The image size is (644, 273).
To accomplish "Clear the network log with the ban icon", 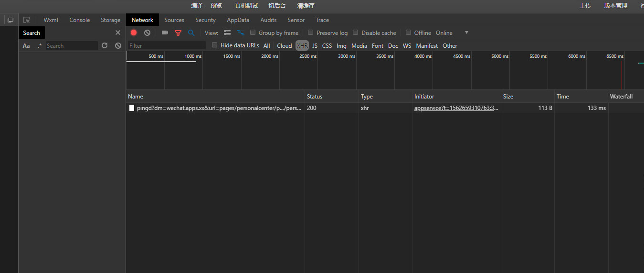I will (148, 33).
